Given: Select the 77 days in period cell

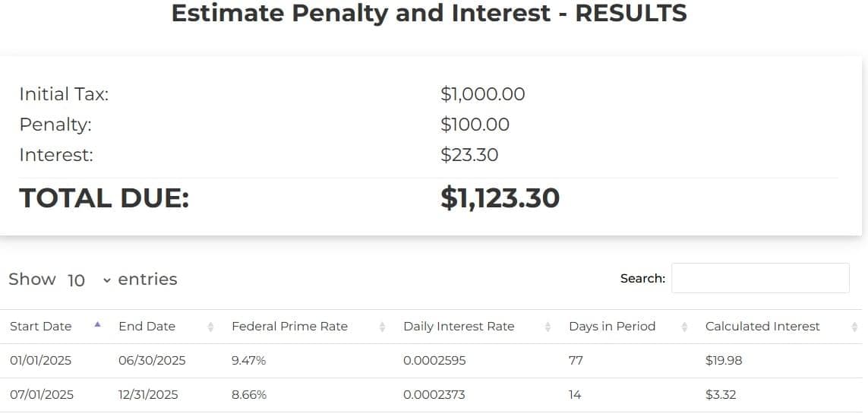Looking at the screenshot, I should pos(576,361).
